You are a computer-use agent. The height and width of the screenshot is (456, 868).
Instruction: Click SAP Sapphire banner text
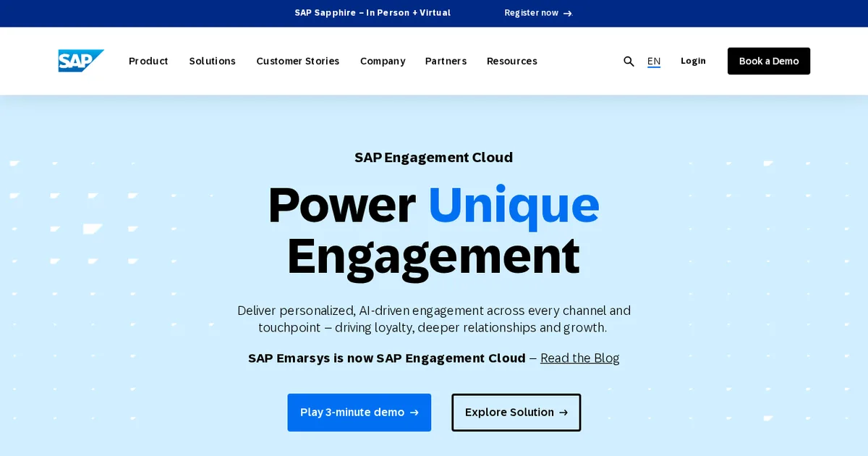[373, 13]
